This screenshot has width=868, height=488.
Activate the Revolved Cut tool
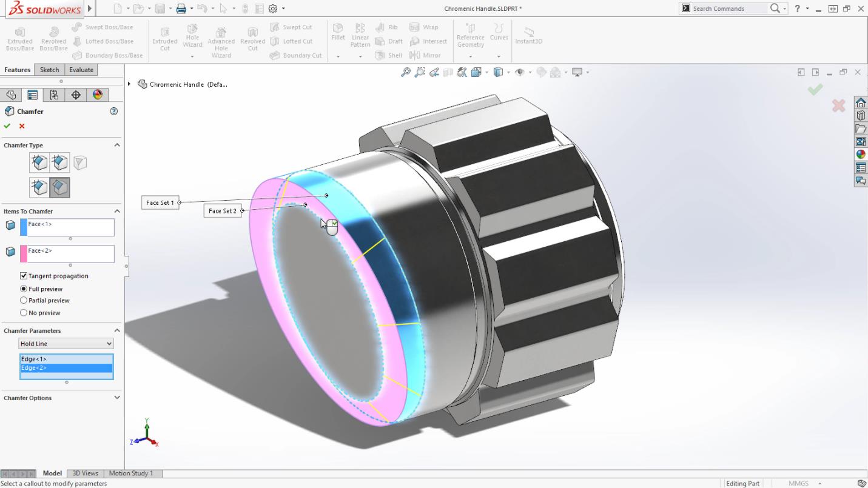(252, 38)
